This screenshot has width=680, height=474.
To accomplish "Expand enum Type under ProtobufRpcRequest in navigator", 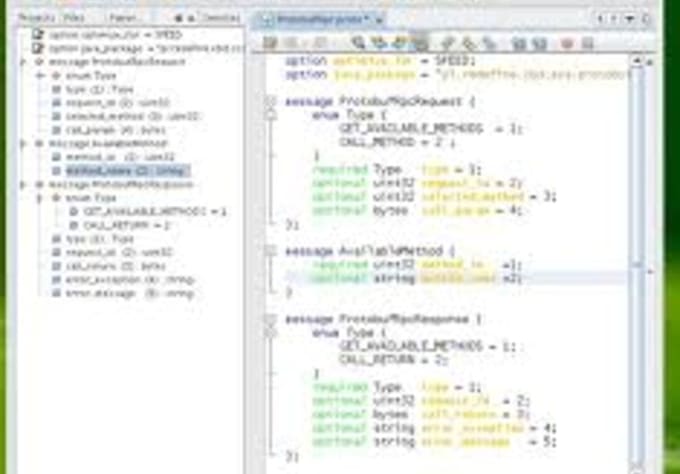I will tap(41, 76).
